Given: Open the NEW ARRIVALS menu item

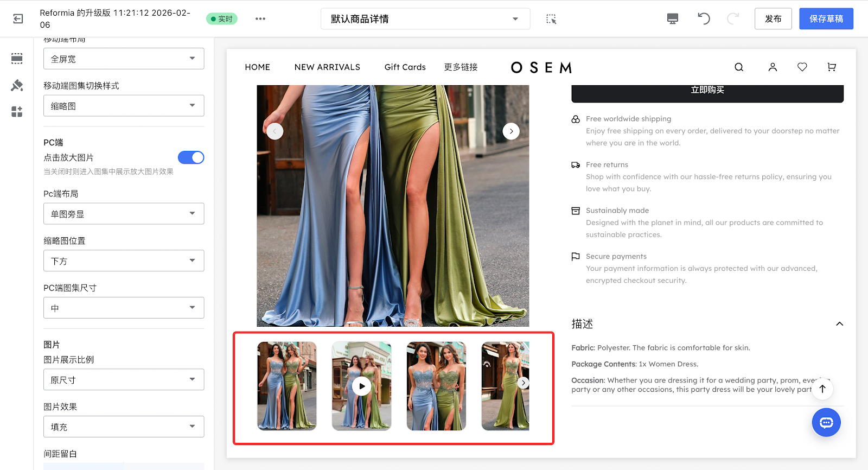Looking at the screenshot, I should coord(327,67).
